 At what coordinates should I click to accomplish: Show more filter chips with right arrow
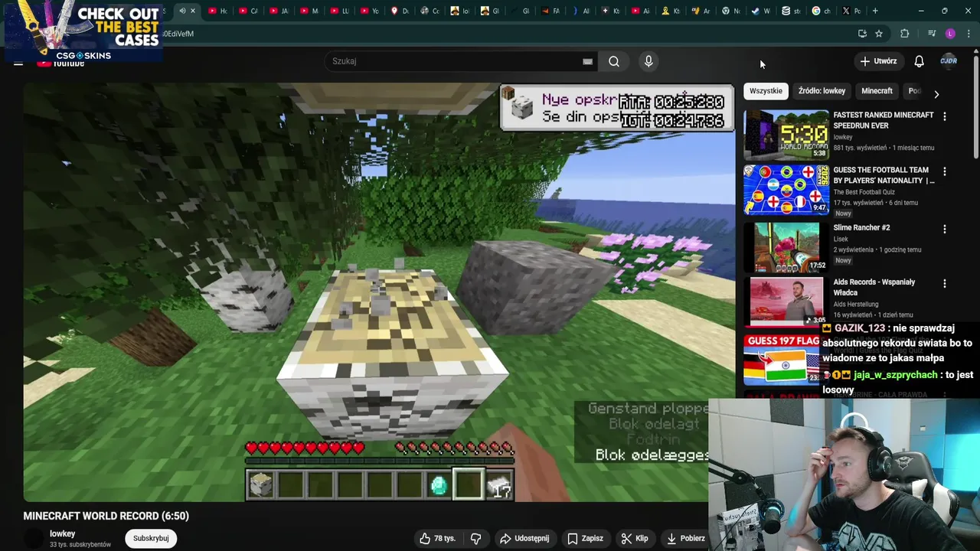936,94
